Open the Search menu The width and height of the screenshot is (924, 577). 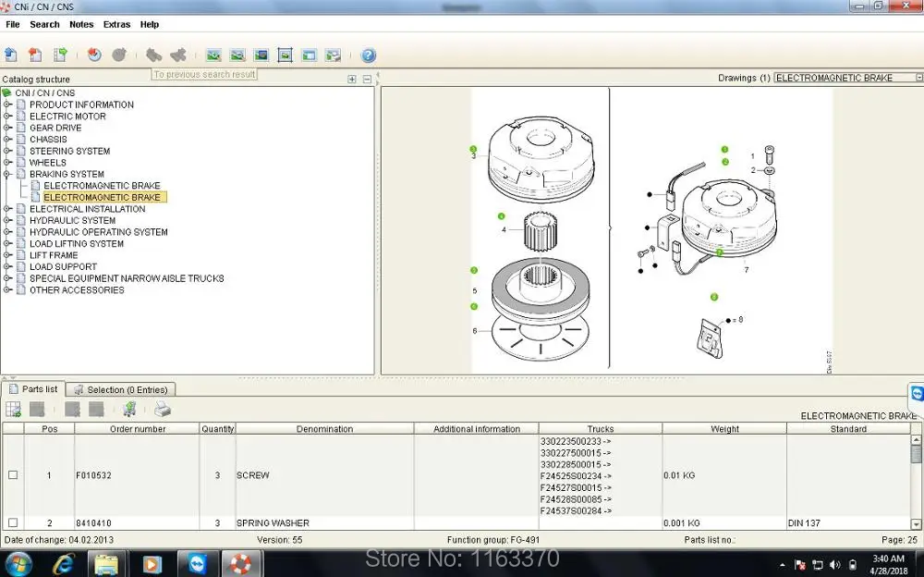point(44,24)
